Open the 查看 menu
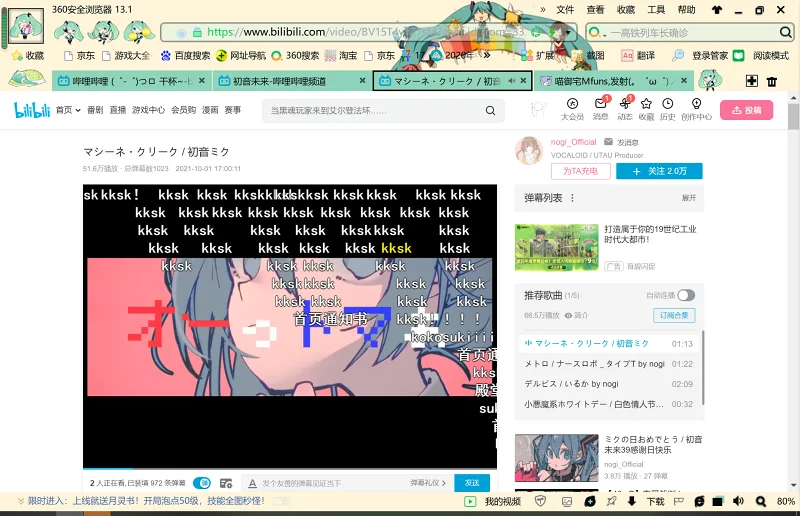Screen dimensions: 800x516 595,10
